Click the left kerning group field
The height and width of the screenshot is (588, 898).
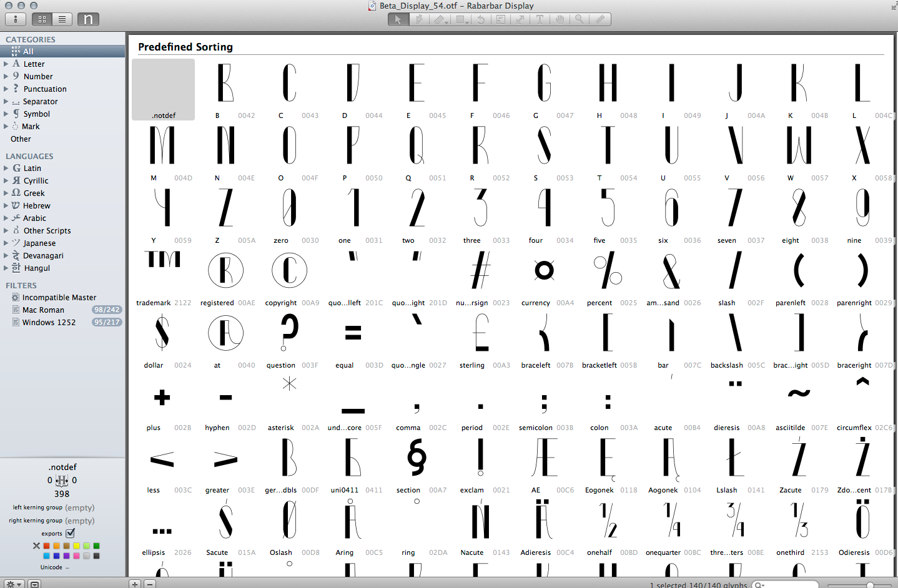(x=79, y=507)
